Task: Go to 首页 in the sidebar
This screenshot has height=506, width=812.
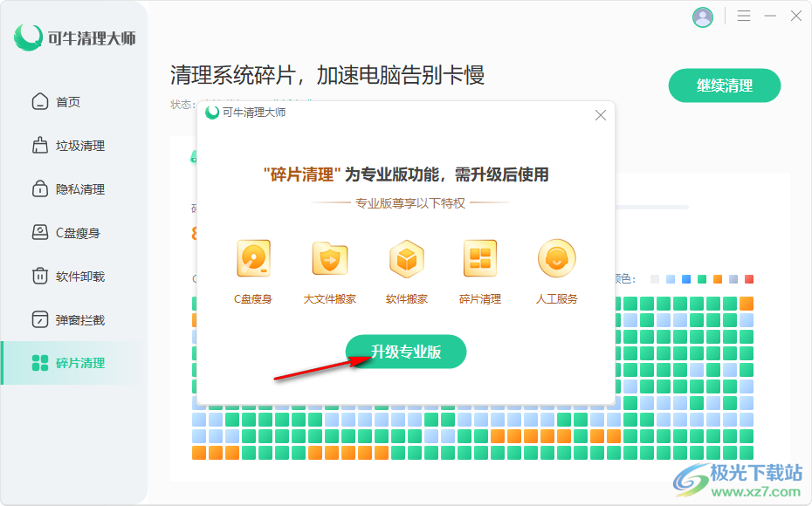Action: [68, 102]
